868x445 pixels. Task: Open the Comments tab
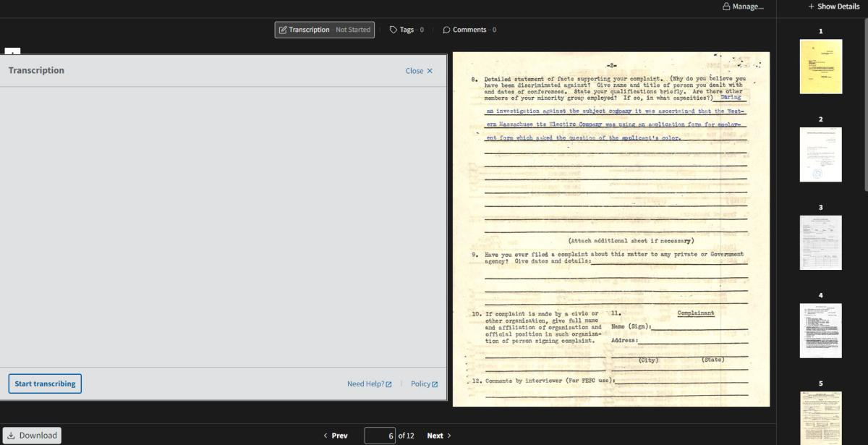[469, 30]
